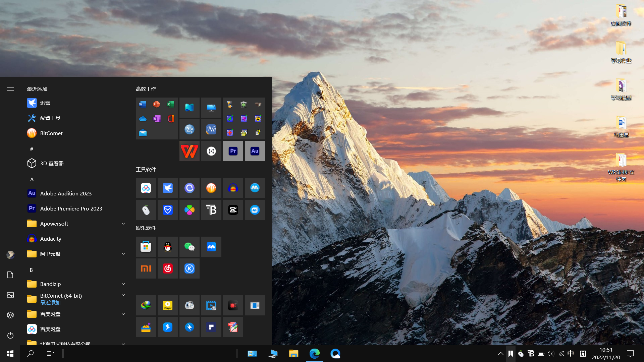The height and width of the screenshot is (362, 644).
Task: Toggle the Start menu hamburger
Action: tap(10, 89)
